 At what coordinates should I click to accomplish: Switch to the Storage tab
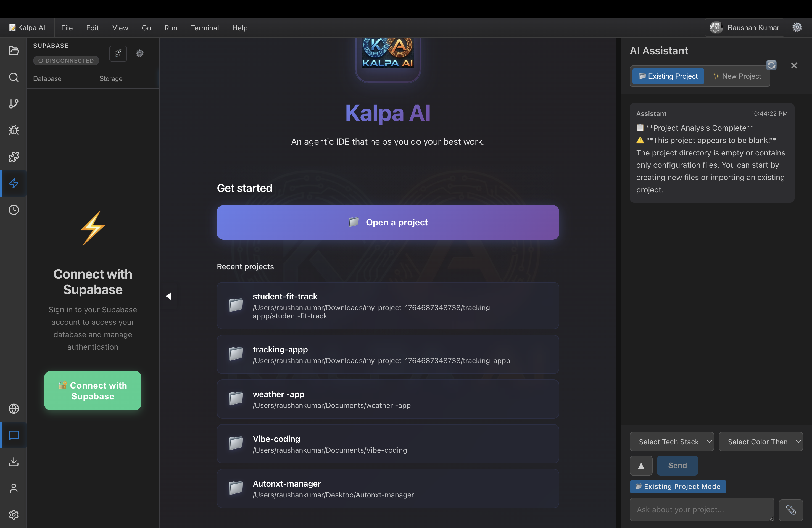[111, 78]
